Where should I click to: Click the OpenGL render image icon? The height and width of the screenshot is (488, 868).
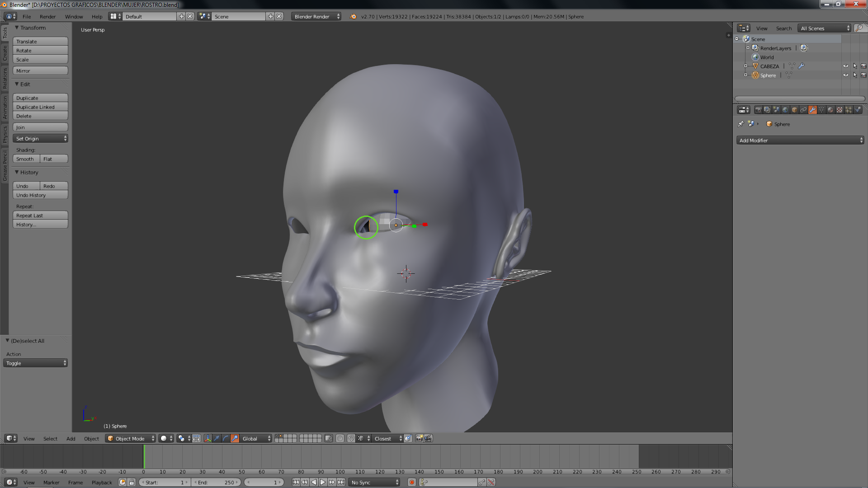[419, 438]
